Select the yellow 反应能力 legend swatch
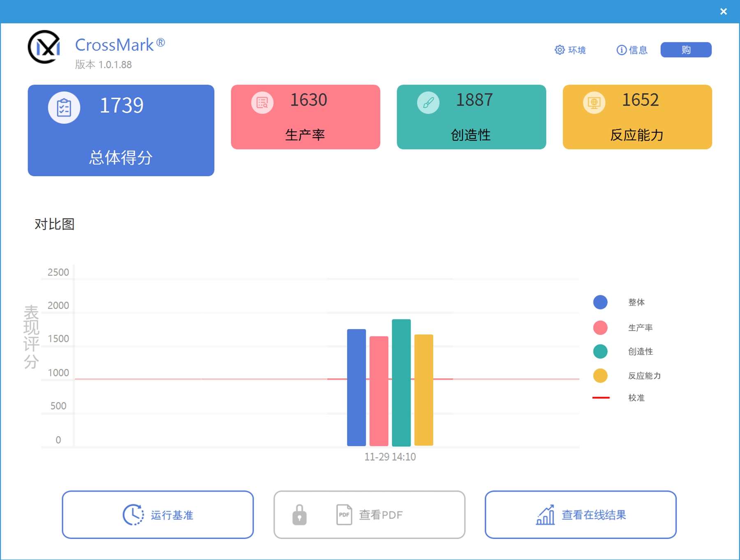The width and height of the screenshot is (740, 560). [600, 375]
